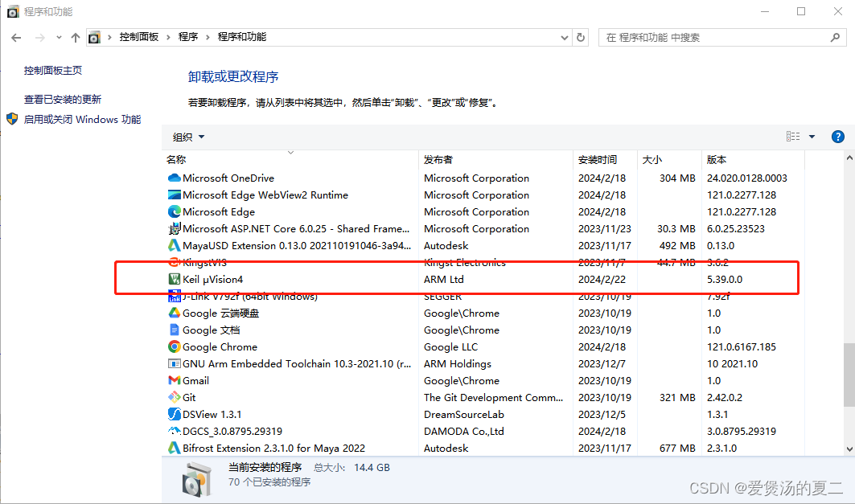Expand the chevron before 控制面板 breadcrumb
The width and height of the screenshot is (855, 504).
pos(109,37)
